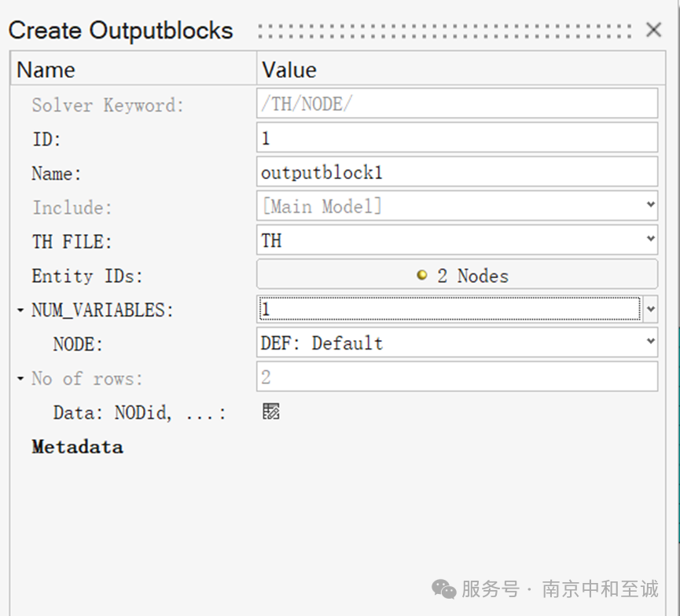
Task: Select the Metadata row
Action: click(77, 447)
